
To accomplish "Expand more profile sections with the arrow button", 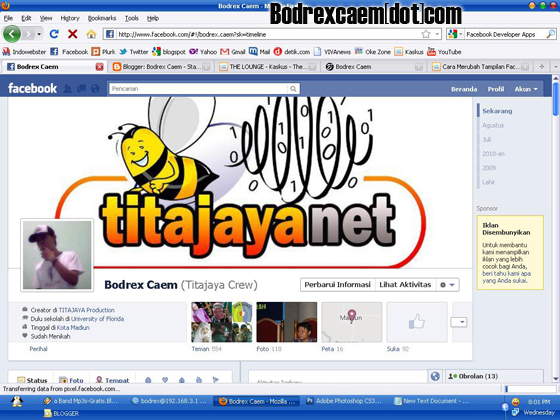I will pyautogui.click(x=459, y=322).
